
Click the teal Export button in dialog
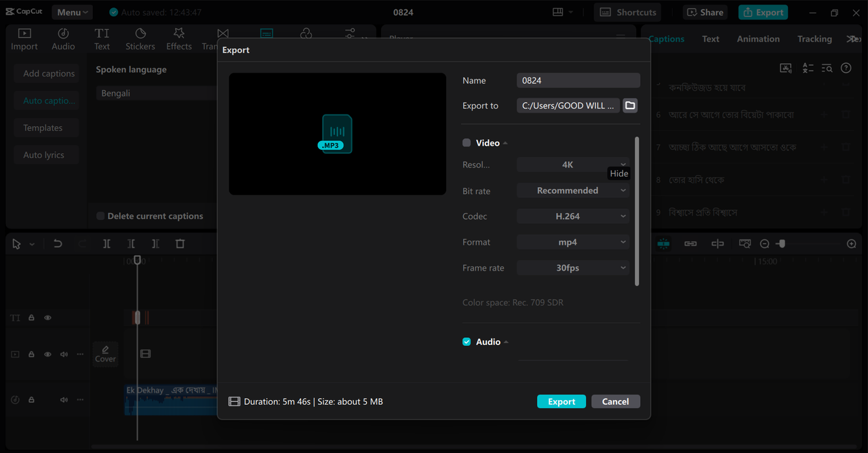point(561,401)
